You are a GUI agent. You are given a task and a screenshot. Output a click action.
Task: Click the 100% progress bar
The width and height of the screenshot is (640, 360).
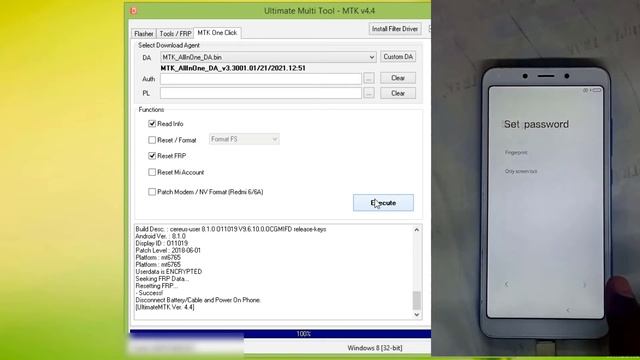(x=280, y=334)
